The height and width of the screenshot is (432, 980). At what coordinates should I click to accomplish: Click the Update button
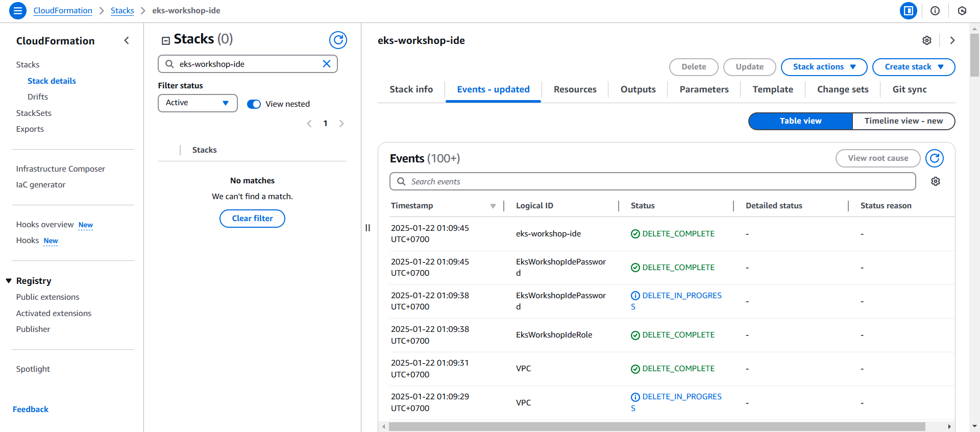(749, 67)
